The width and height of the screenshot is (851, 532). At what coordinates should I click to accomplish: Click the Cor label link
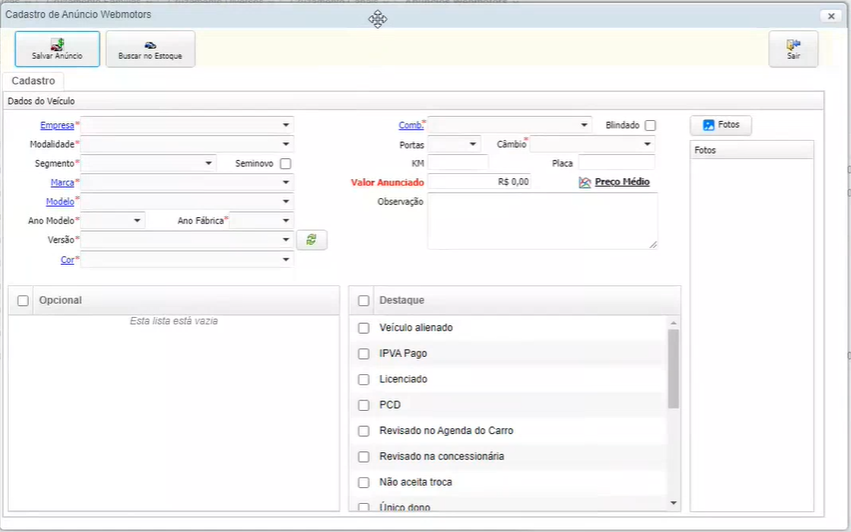[67, 259]
